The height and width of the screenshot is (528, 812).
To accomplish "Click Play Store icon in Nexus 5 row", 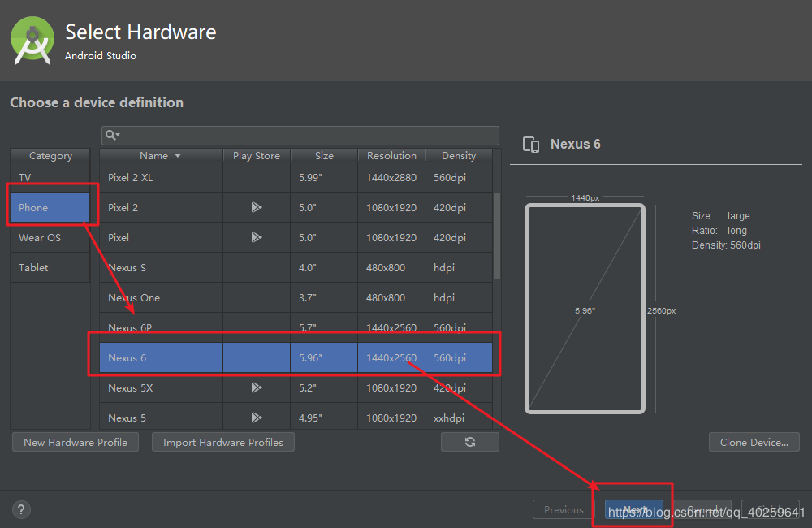I will pos(257,418).
